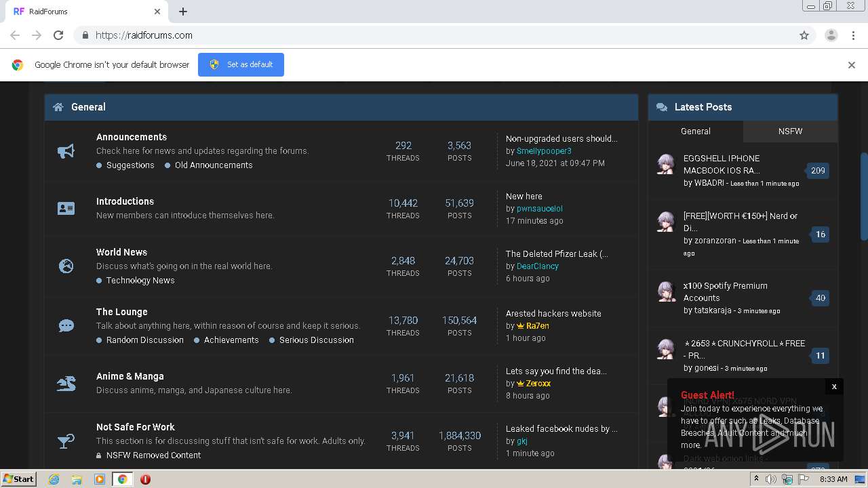868x488 pixels.
Task: Open user DearClancy's profile
Action: (538, 266)
